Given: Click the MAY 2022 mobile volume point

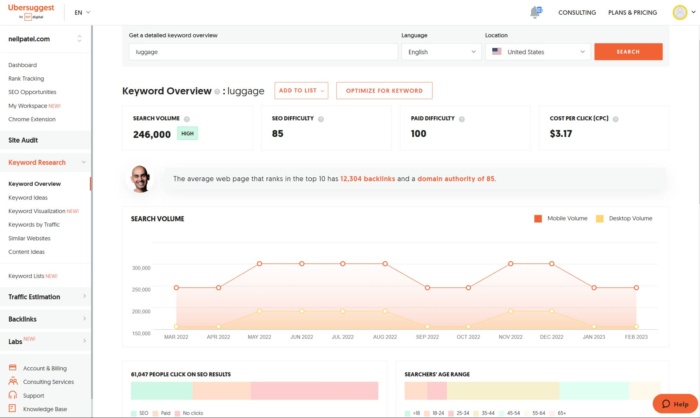Looking at the screenshot, I should coord(259,263).
